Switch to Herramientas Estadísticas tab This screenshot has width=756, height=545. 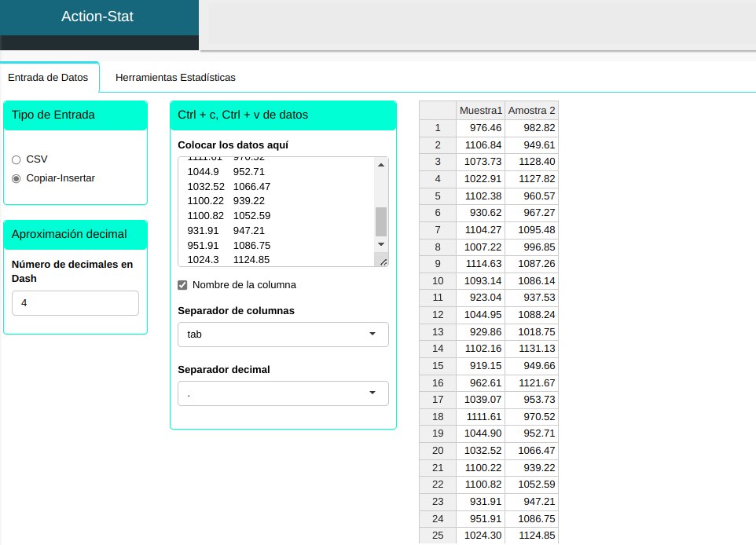(x=175, y=78)
